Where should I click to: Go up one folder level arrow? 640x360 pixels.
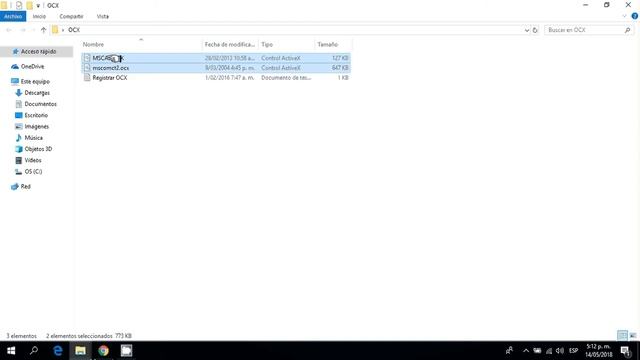click(x=44, y=30)
